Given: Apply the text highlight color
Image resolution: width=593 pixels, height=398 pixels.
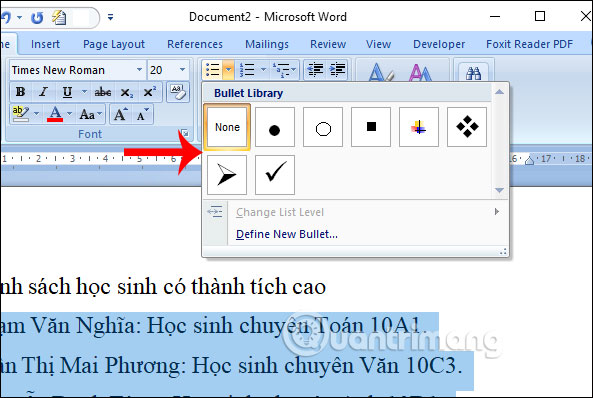Looking at the screenshot, I should tap(20, 114).
